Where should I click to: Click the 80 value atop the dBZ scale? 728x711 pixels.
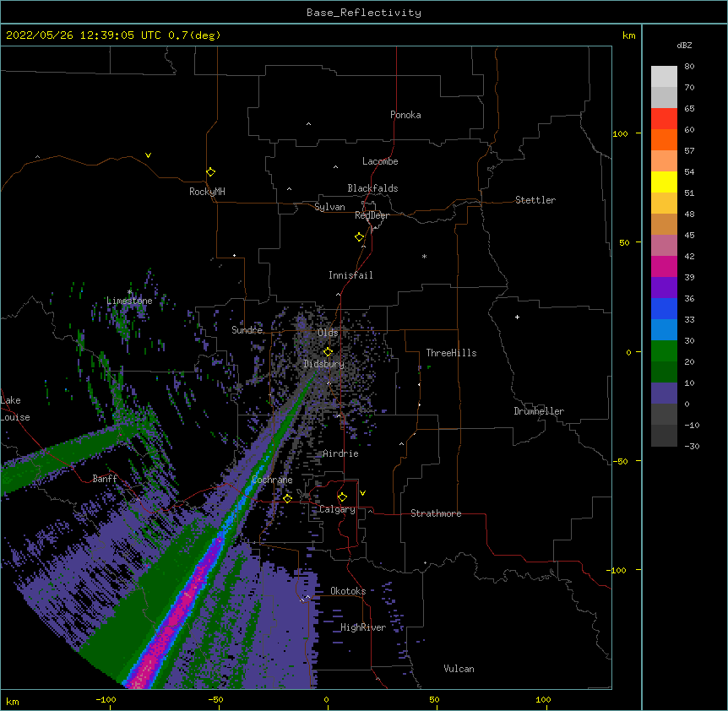[689, 67]
